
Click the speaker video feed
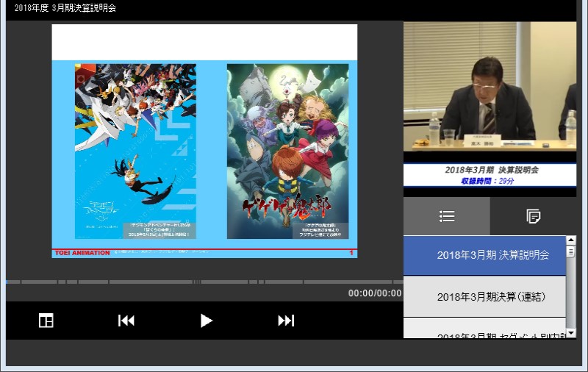click(x=490, y=87)
